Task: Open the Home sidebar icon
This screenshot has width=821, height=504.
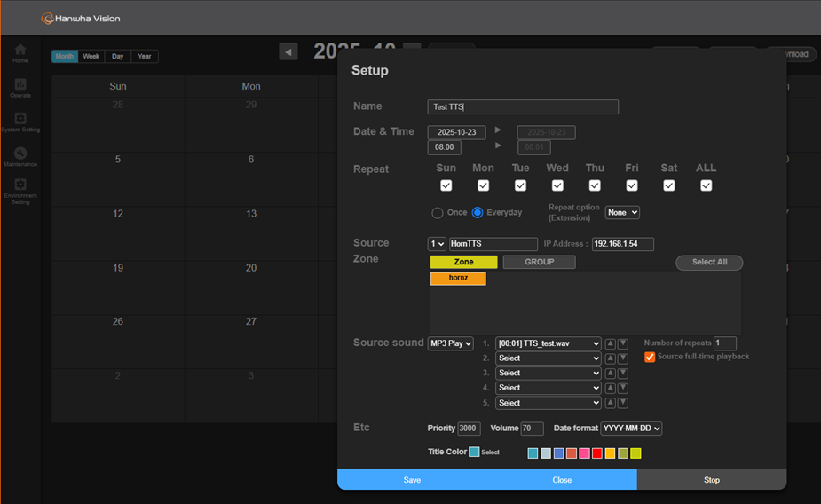Action: (20, 52)
